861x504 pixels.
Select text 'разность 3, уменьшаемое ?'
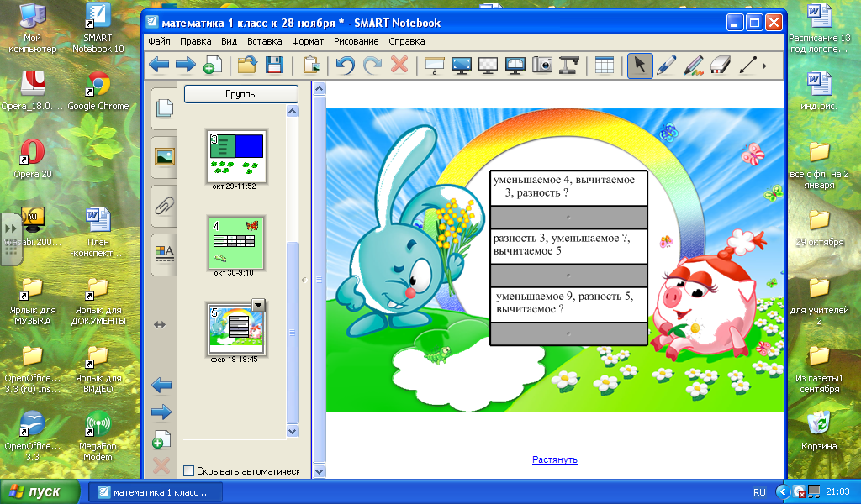(x=562, y=238)
